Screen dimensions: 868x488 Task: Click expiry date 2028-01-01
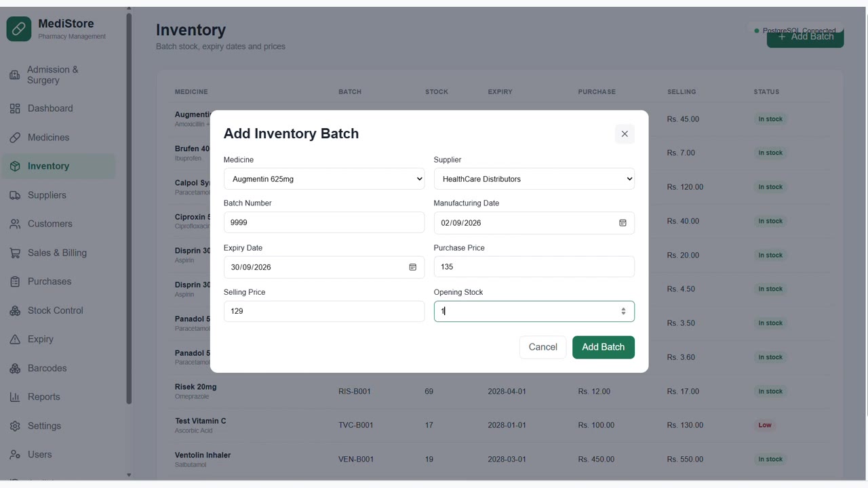click(507, 425)
